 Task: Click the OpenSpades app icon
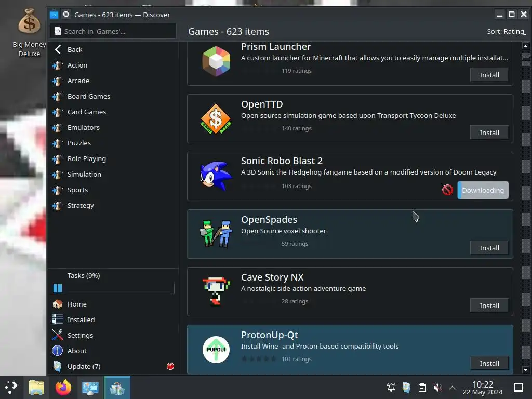coord(216,234)
